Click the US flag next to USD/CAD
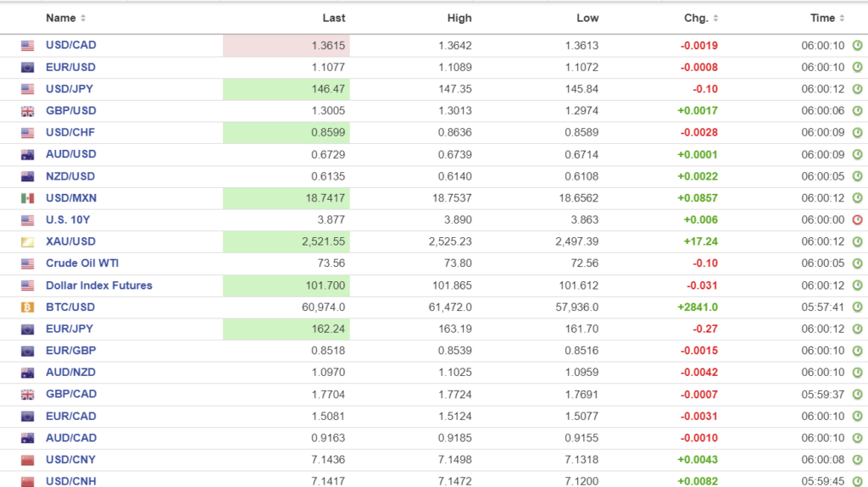The image size is (868, 487). coord(28,46)
